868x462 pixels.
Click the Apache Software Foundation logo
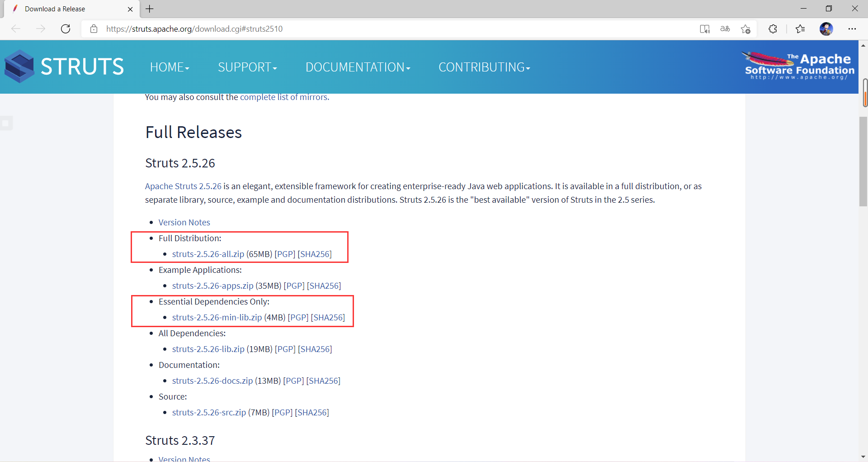point(799,66)
